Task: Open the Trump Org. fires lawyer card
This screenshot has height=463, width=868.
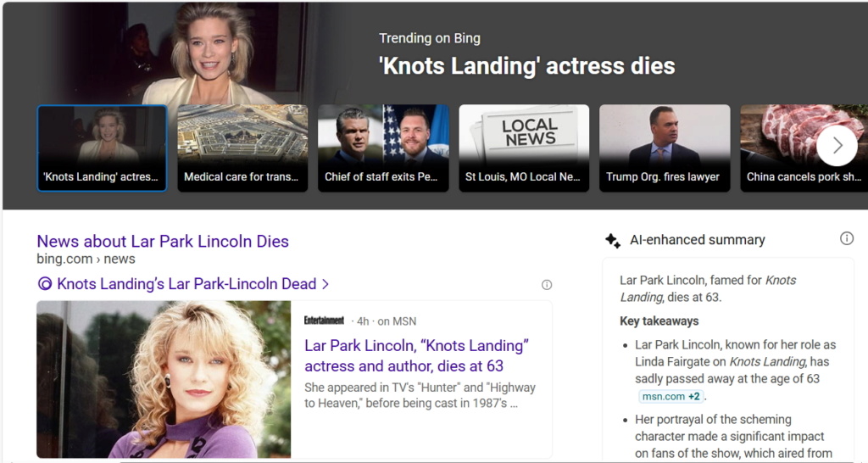Action: pos(665,148)
